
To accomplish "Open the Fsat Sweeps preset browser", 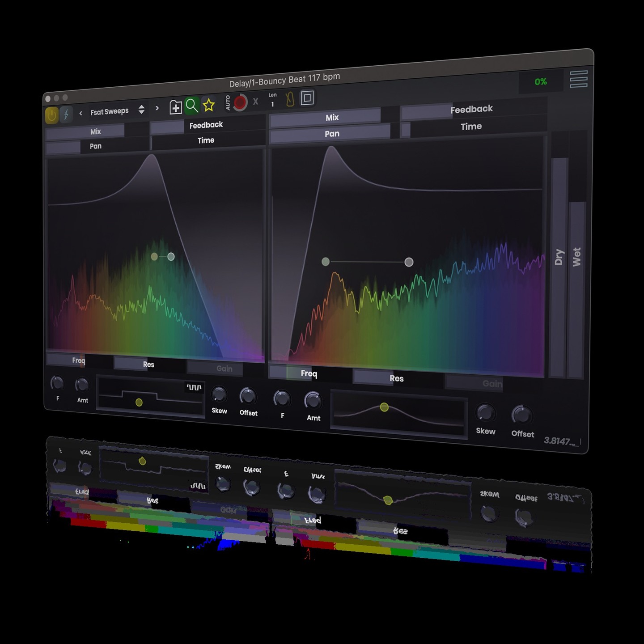I will coord(109,111).
